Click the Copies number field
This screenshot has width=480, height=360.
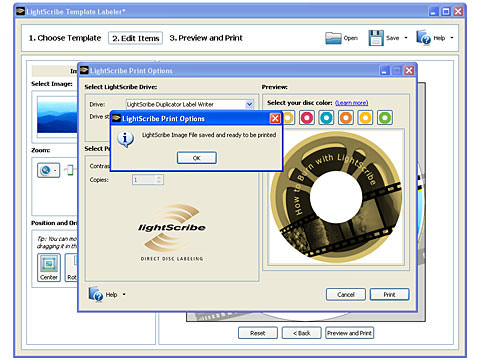click(144, 180)
